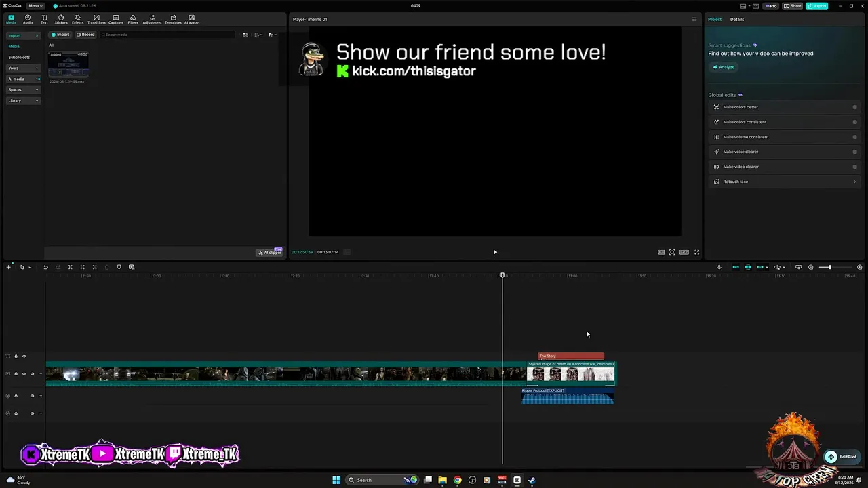This screenshot has width=868, height=488.
Task: Open the AI avatar panel
Action: click(x=191, y=19)
